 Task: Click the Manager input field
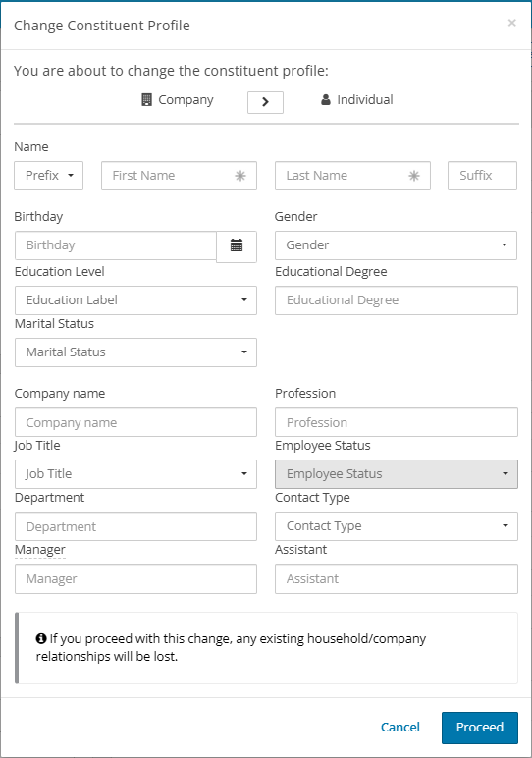(x=135, y=578)
